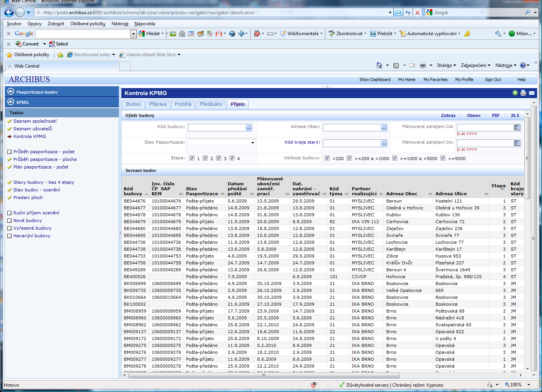Viewport: 542px width, 392px height.
Task: Click the Convert PDF toolbar button
Action: [x=27, y=44]
